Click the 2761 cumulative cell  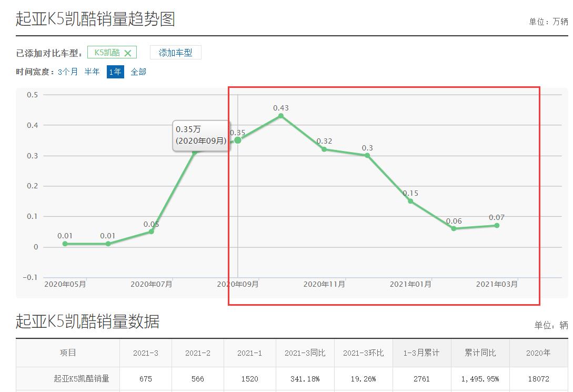click(x=421, y=379)
